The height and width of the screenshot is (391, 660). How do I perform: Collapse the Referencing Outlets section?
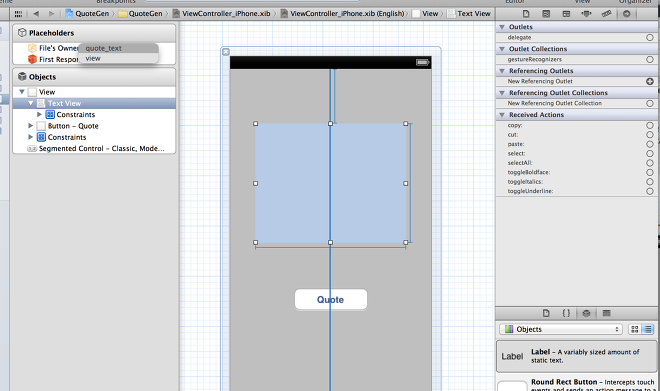[x=502, y=71]
